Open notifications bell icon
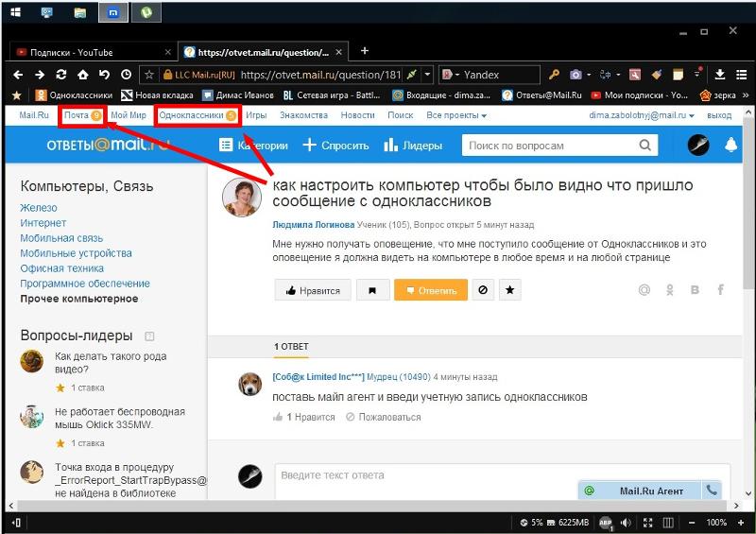Image resolution: width=756 pixels, height=534 pixels. point(730,145)
